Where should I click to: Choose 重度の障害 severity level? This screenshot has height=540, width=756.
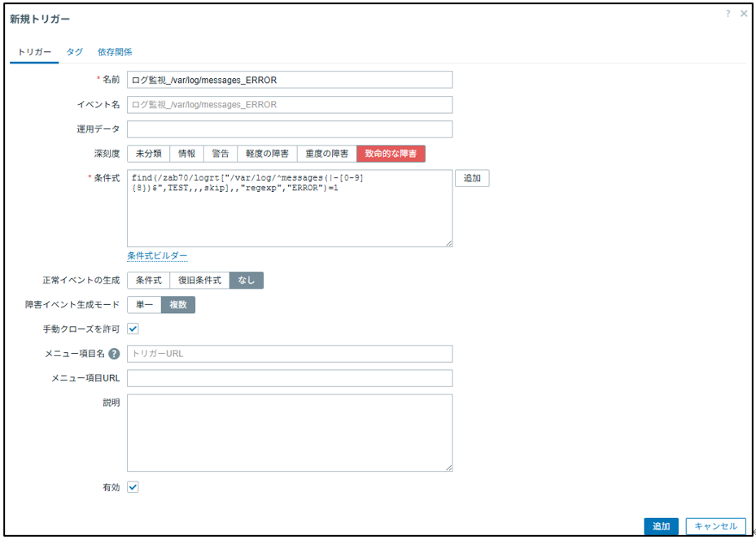[326, 154]
